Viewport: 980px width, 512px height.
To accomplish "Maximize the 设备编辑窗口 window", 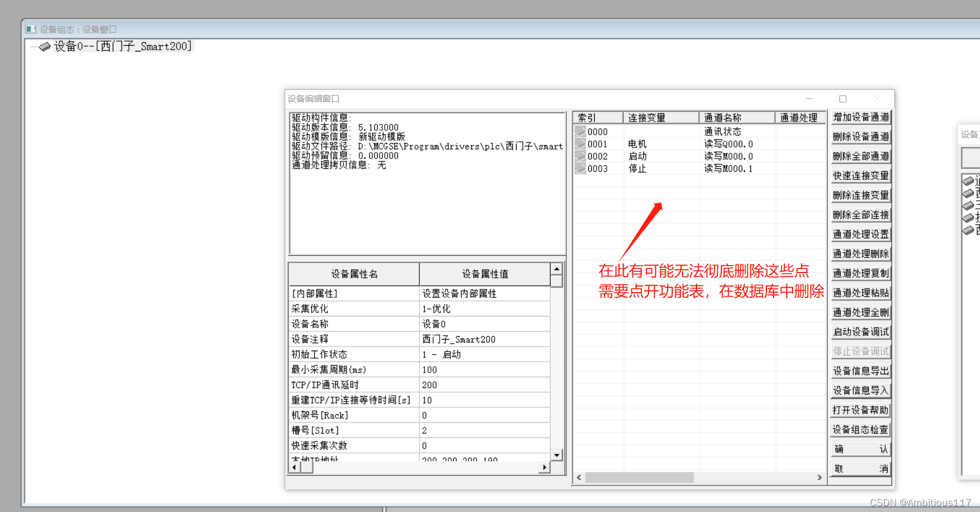I will point(843,99).
